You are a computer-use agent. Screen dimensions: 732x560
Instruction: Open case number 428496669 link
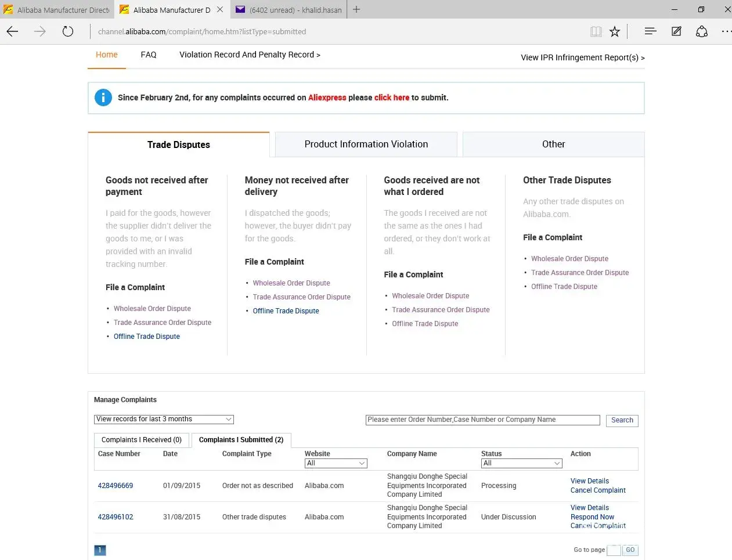point(116,486)
